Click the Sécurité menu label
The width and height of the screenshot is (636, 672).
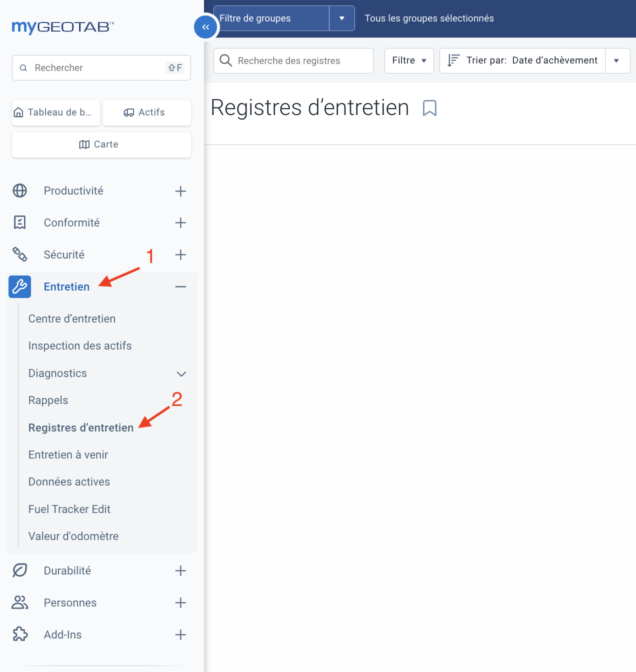64,254
